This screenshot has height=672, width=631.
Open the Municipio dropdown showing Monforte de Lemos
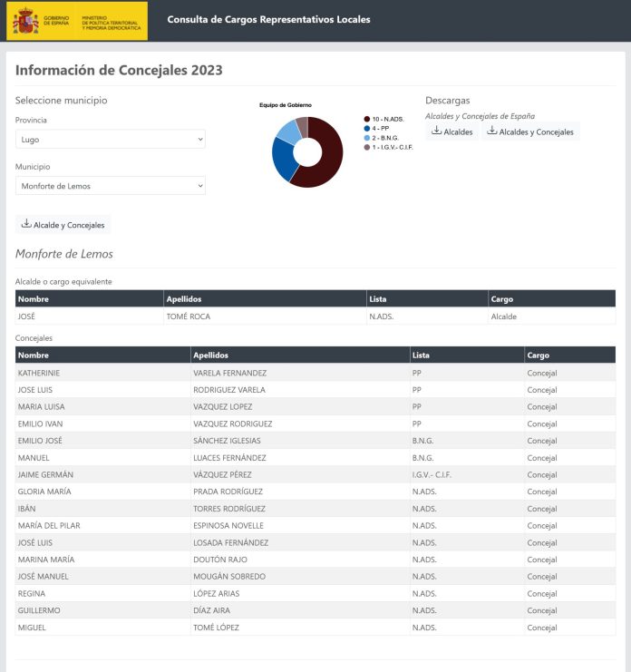[x=111, y=186]
